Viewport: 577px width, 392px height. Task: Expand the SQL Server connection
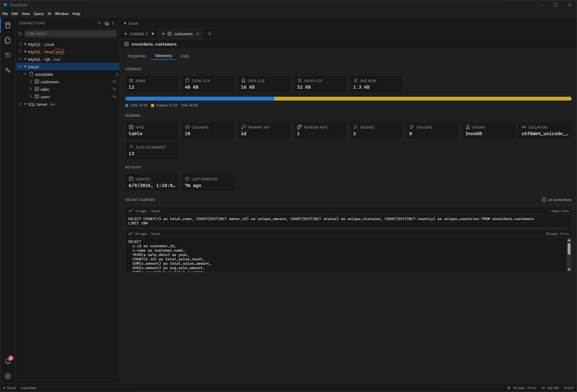pyautogui.click(x=20, y=104)
